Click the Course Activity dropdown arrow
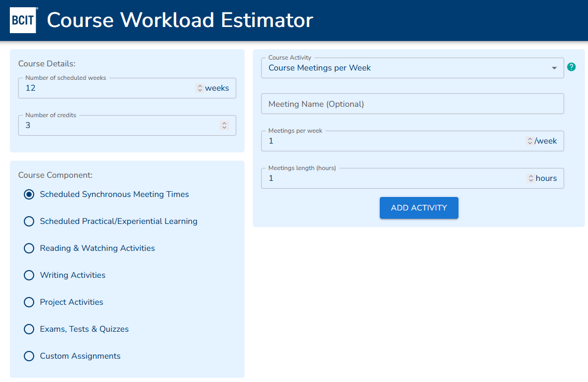The image size is (588, 382). (x=554, y=68)
